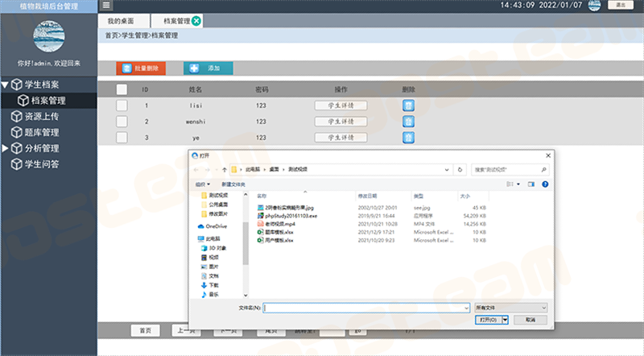Select the 老师视频.mp4 file

tap(276, 224)
